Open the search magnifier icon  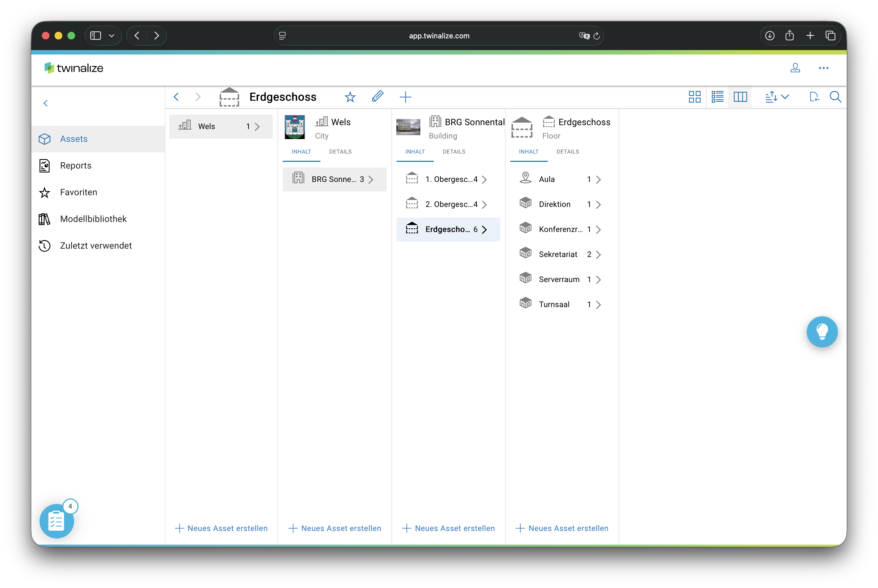835,97
